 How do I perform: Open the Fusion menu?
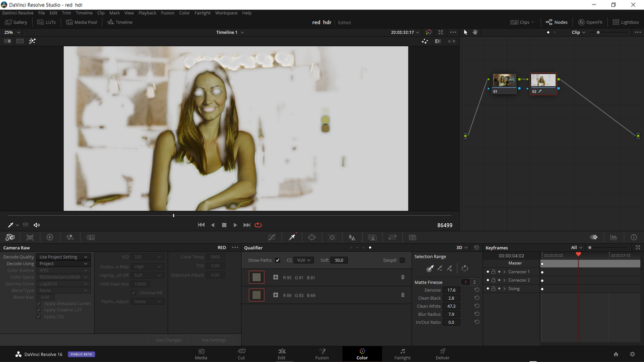(168, 13)
